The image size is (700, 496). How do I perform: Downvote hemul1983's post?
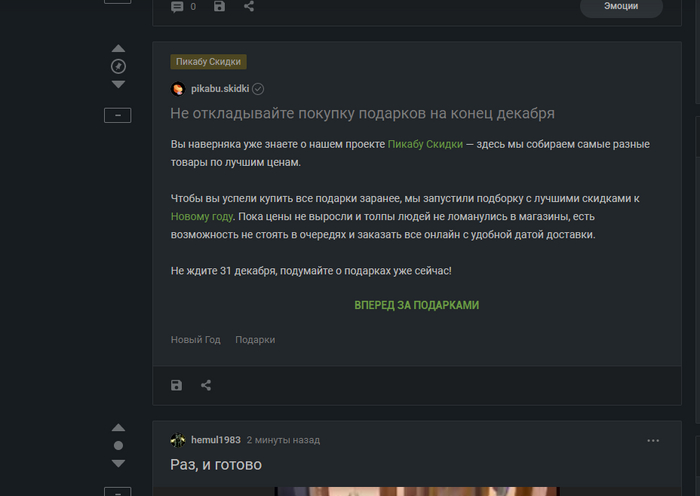click(118, 463)
